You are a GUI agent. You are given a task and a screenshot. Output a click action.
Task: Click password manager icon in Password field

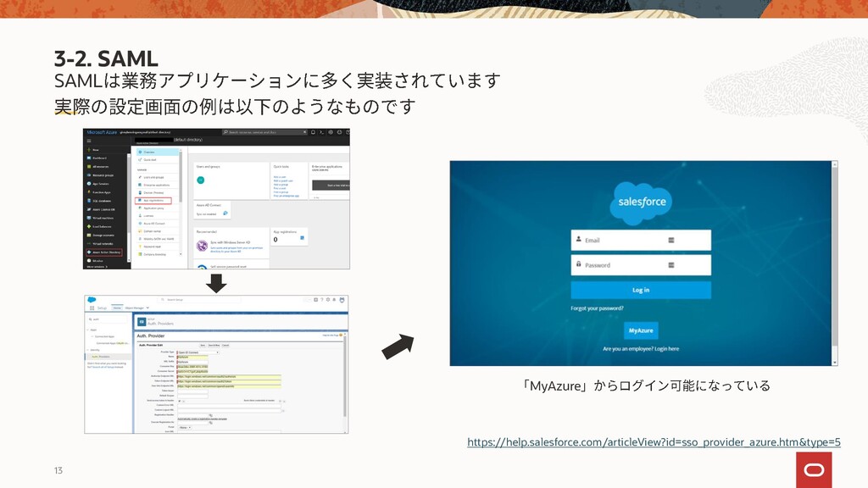click(671, 265)
